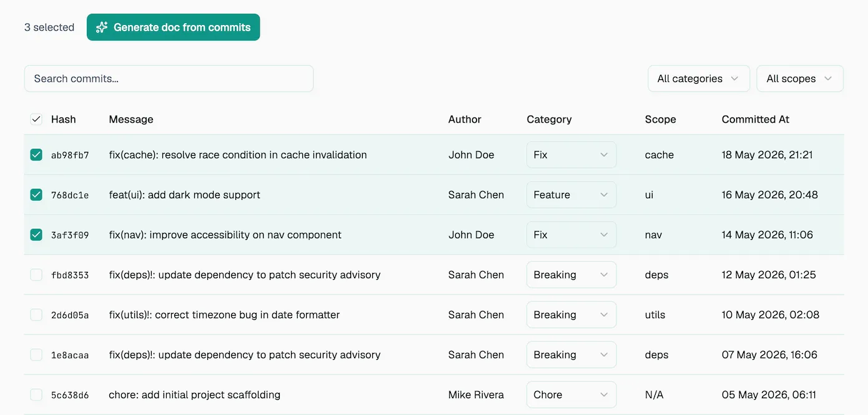Image resolution: width=868 pixels, height=415 pixels.
Task: Click scope 'nav'
Action: tap(653, 235)
